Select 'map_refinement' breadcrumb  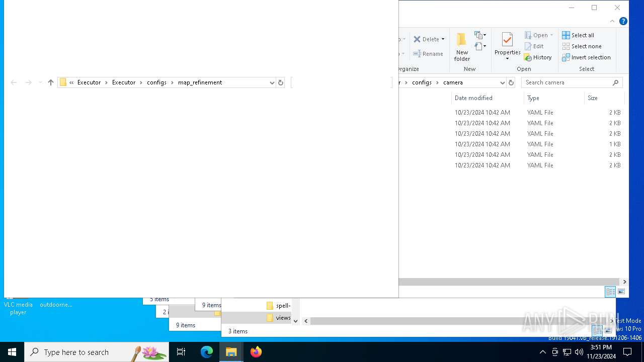[200, 82]
